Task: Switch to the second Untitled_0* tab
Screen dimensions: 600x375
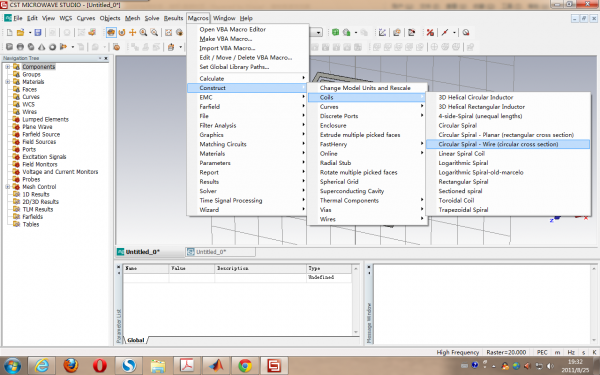Action: [x=220, y=252]
